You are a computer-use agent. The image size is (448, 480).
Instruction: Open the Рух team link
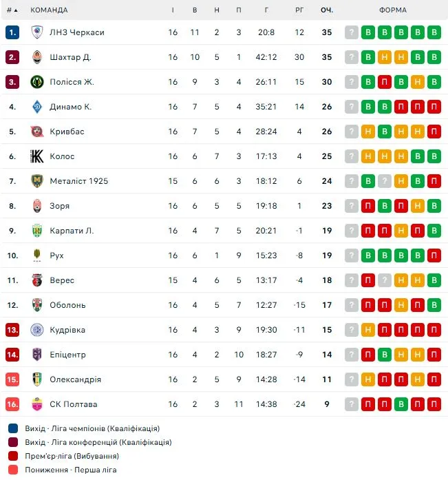click(x=57, y=255)
